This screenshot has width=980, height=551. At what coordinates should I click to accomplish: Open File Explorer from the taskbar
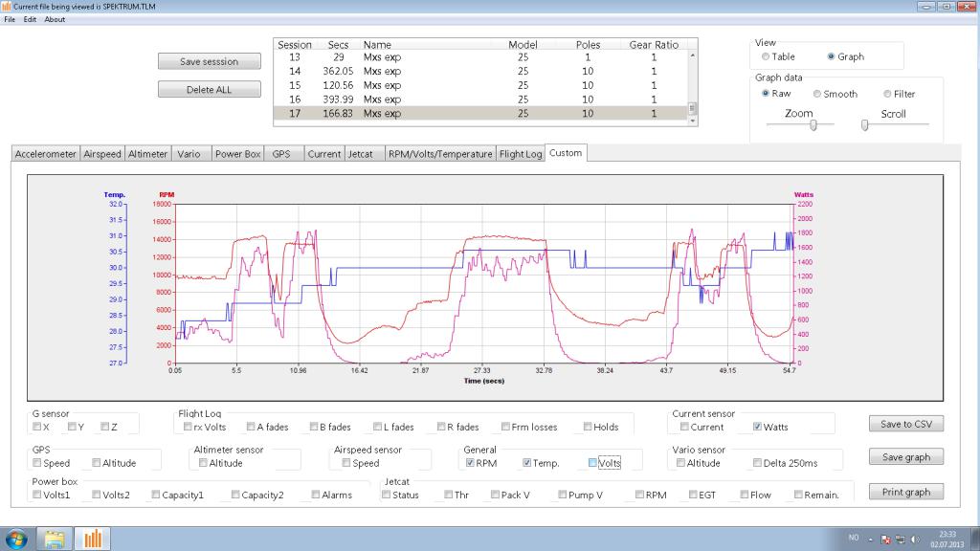click(x=56, y=539)
